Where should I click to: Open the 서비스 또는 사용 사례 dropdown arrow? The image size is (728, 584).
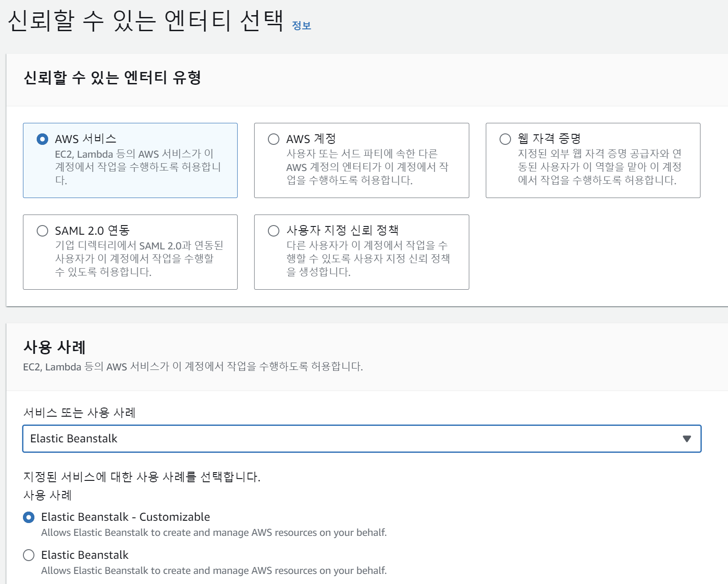[x=686, y=439]
